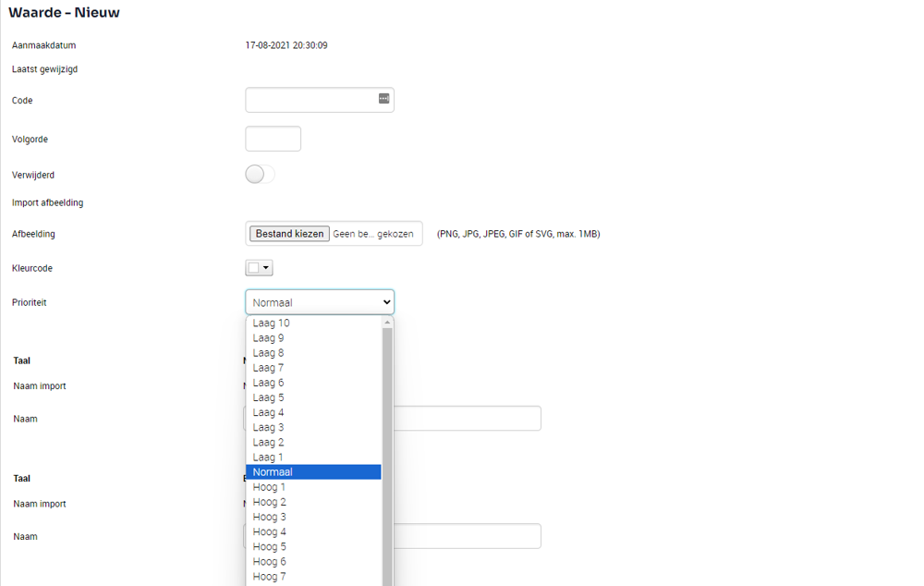This screenshot has height=586, width=924.
Task: Click into the Code input field
Action: (x=312, y=100)
